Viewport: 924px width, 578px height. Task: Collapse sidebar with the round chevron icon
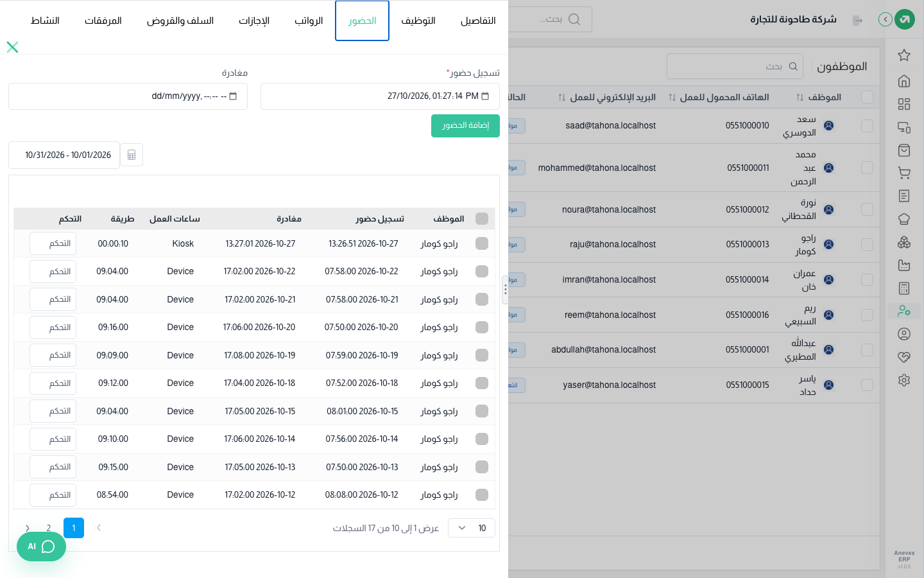click(x=886, y=19)
